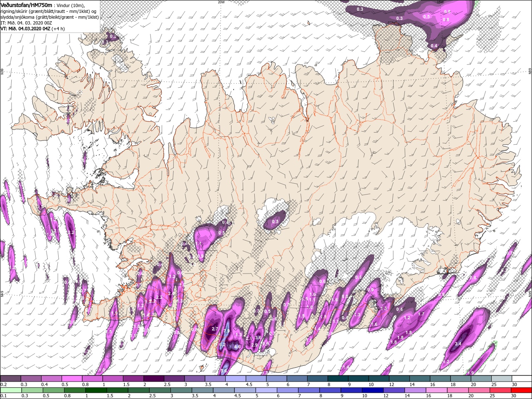Pick lower legend swatch between 10 and 12
The height and width of the screenshot is (399, 532).
coord(372,390)
